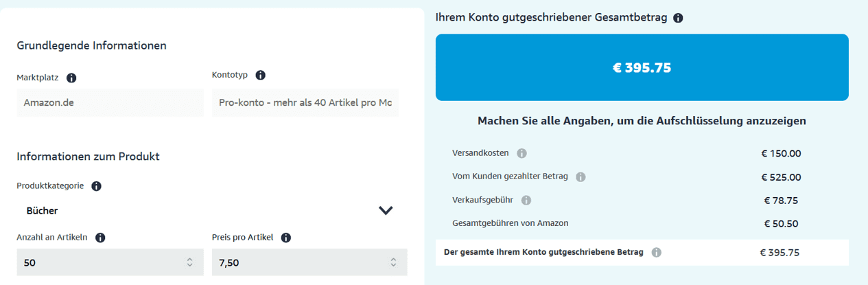868x285 pixels.
Task: Click the Versandkosten info icon
Action: tap(521, 153)
